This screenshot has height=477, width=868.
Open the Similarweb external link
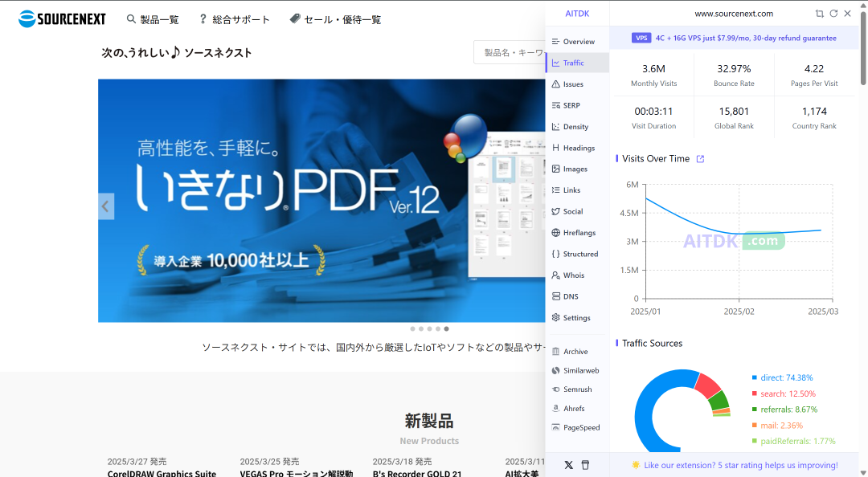coord(577,370)
